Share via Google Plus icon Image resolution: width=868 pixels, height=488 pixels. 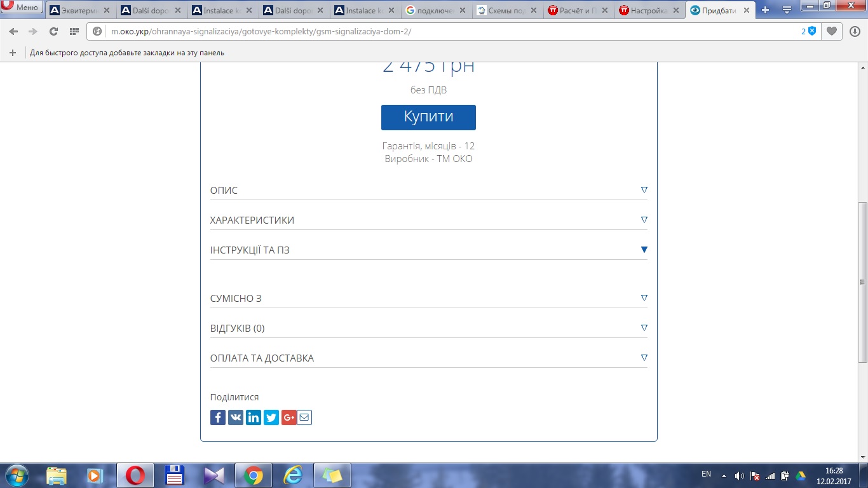[289, 417]
